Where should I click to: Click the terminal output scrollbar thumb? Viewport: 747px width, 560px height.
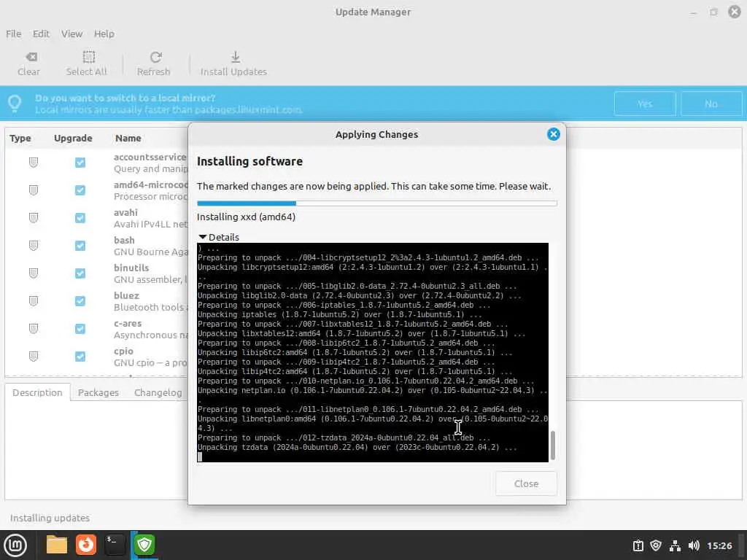pos(553,446)
